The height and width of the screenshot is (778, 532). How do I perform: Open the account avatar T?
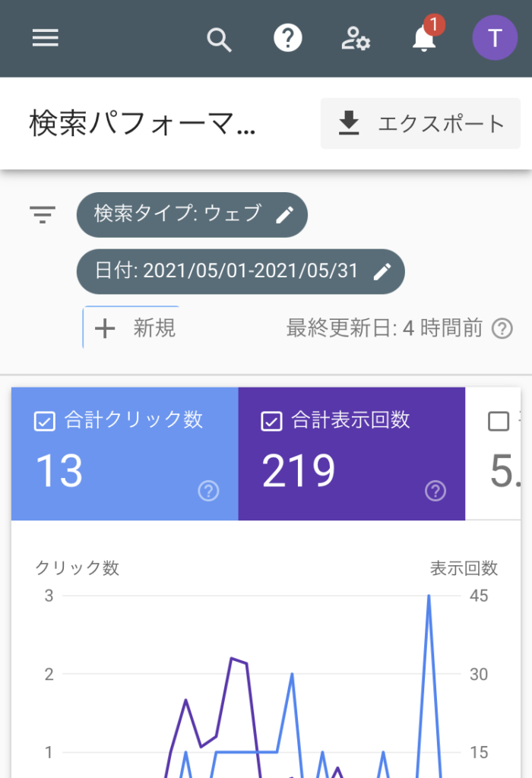[x=495, y=38]
